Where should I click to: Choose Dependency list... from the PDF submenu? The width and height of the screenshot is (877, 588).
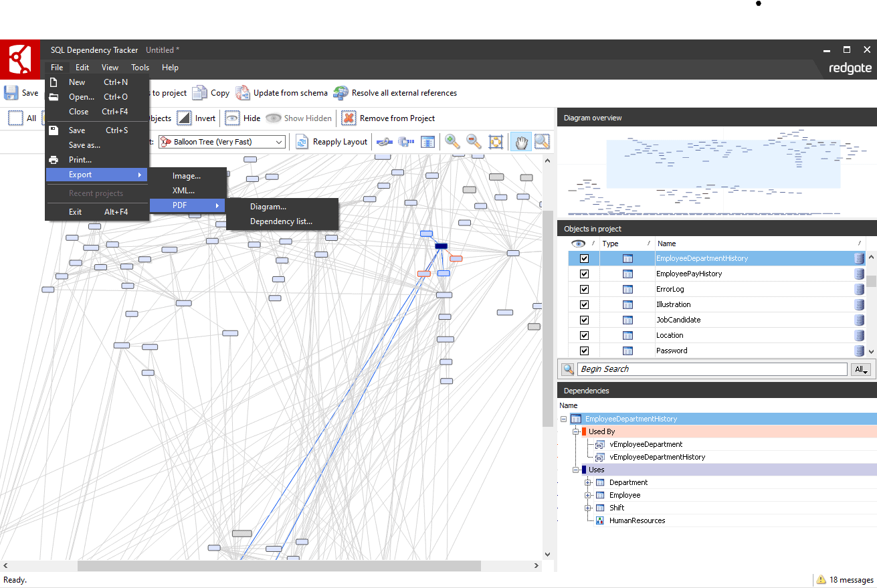point(282,221)
